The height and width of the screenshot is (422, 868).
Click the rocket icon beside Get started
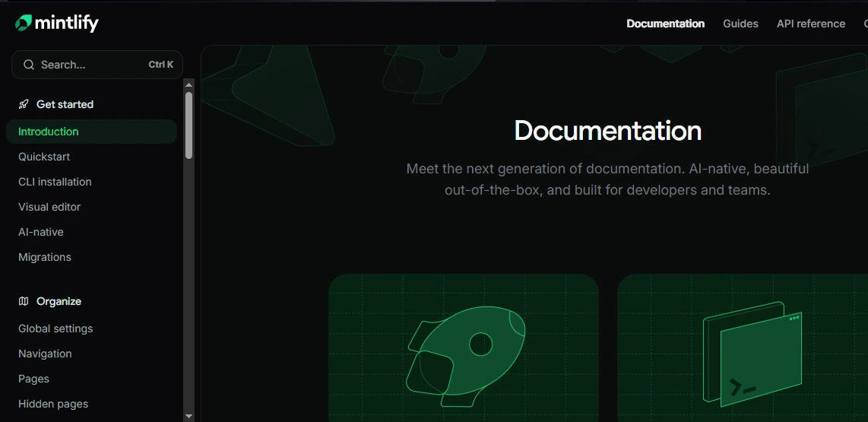point(24,104)
